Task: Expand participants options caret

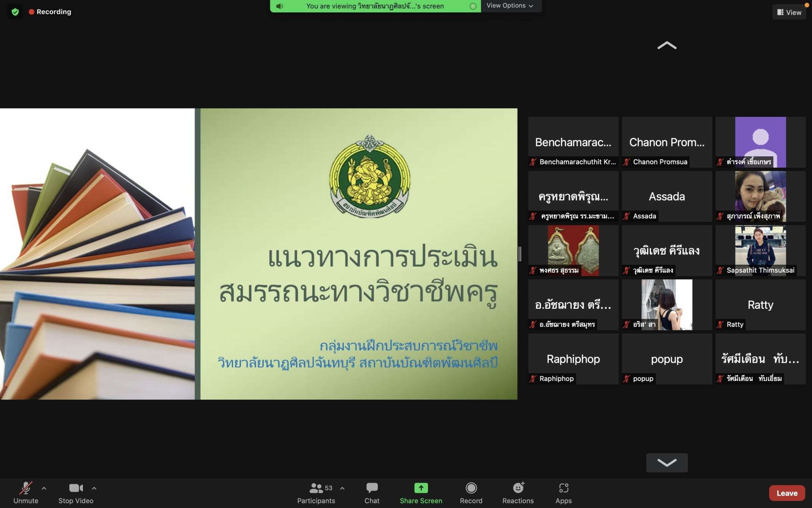Action: pyautogui.click(x=342, y=489)
